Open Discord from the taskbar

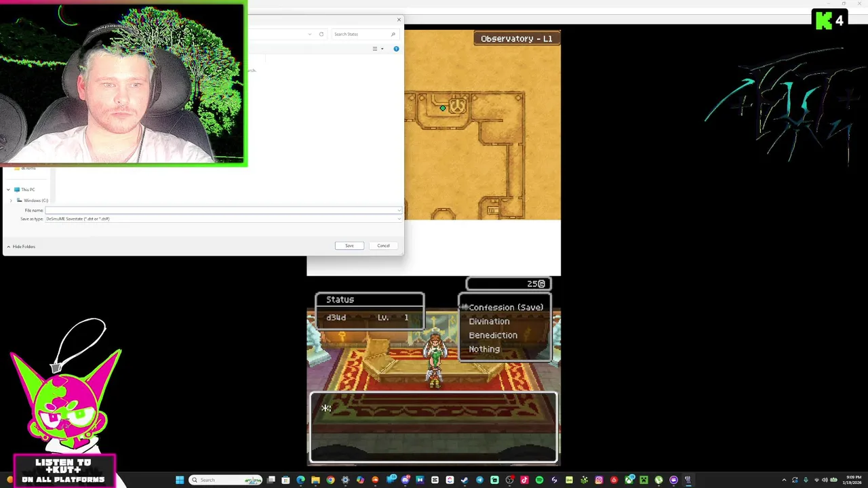[x=405, y=480]
